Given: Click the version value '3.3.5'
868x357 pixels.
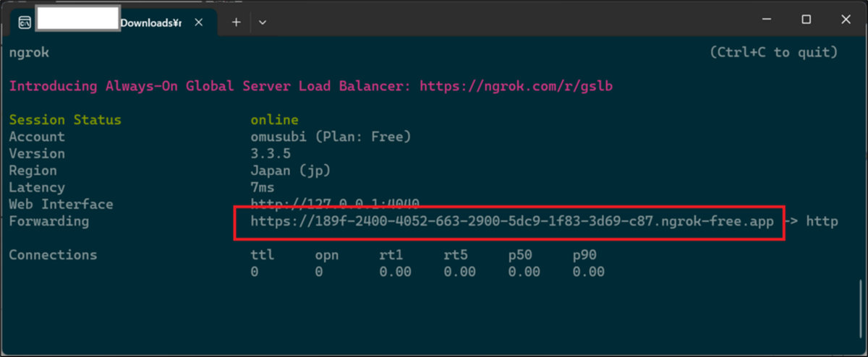Looking at the screenshot, I should [x=271, y=153].
